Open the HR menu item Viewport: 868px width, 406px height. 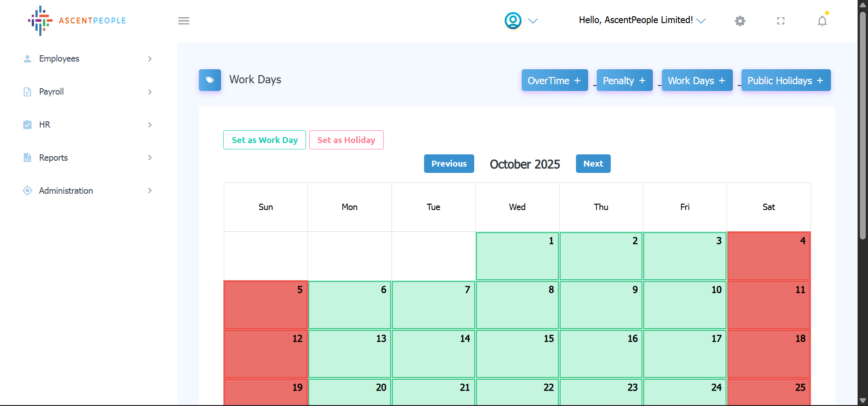(45, 124)
